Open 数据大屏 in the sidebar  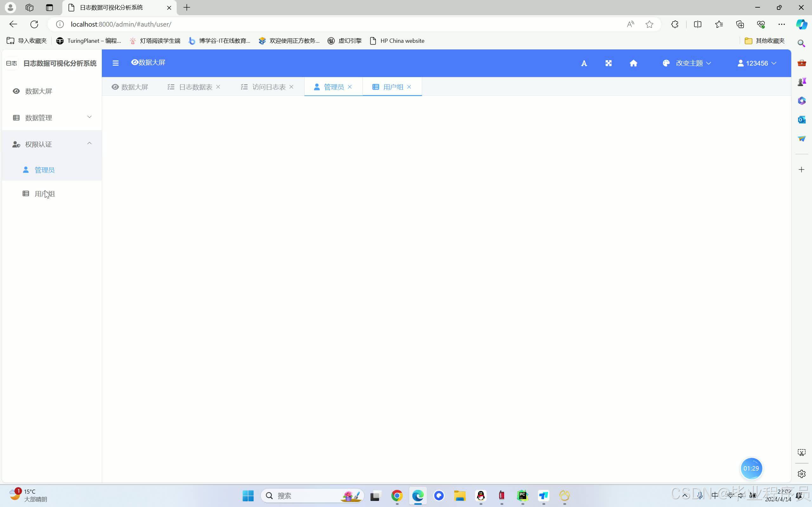coord(38,91)
